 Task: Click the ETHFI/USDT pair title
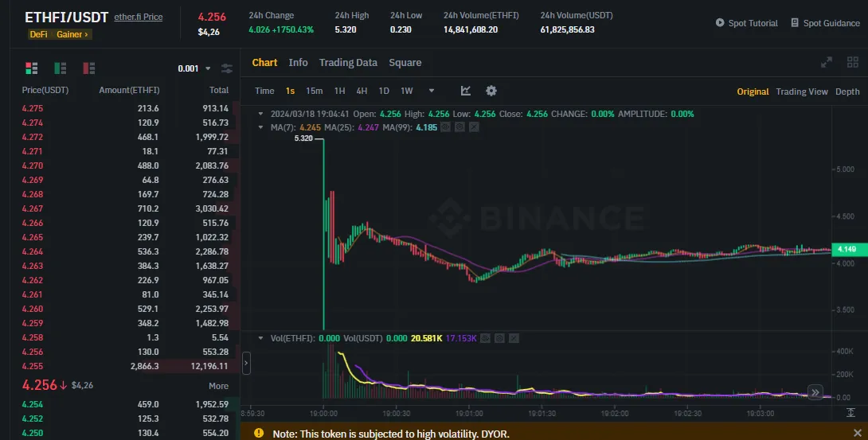66,18
